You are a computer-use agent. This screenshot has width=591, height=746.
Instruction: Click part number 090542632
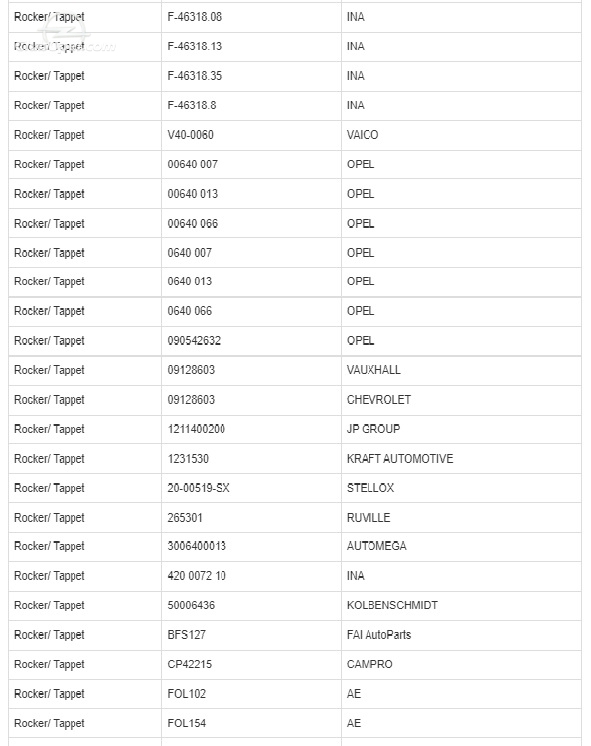194,341
